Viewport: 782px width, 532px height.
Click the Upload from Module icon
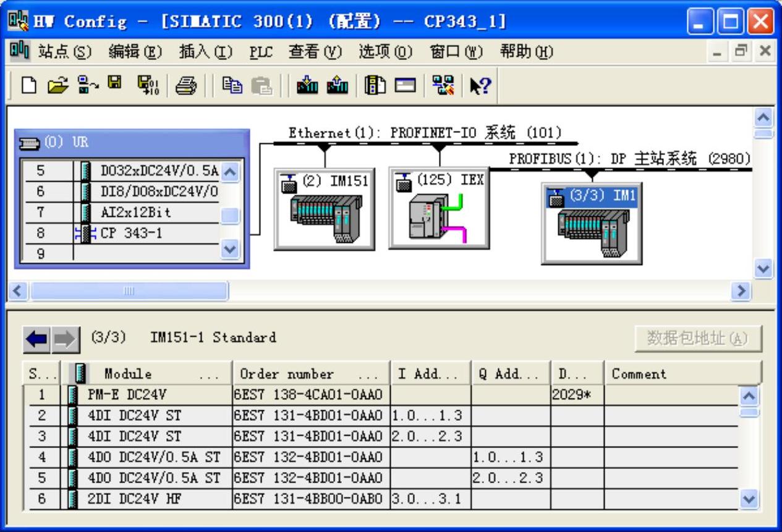(x=337, y=86)
